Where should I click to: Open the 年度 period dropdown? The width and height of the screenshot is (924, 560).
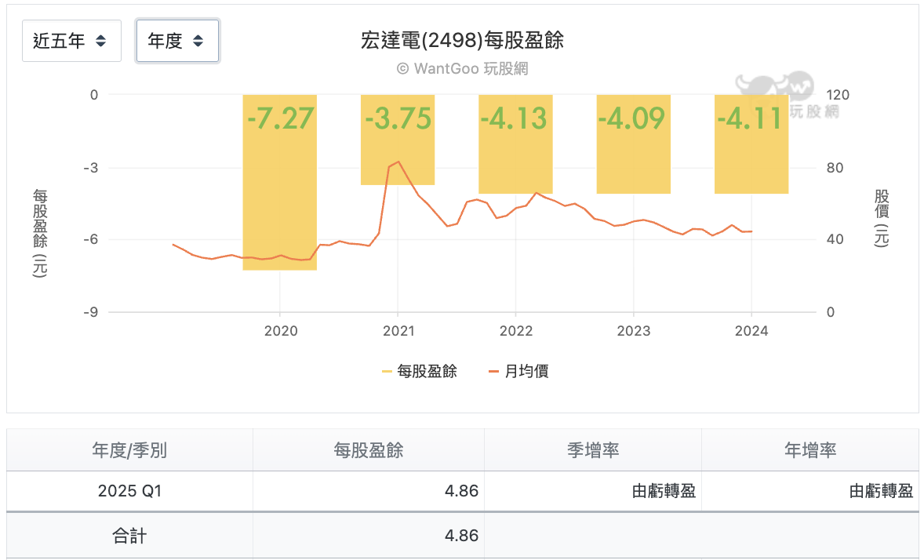point(176,40)
